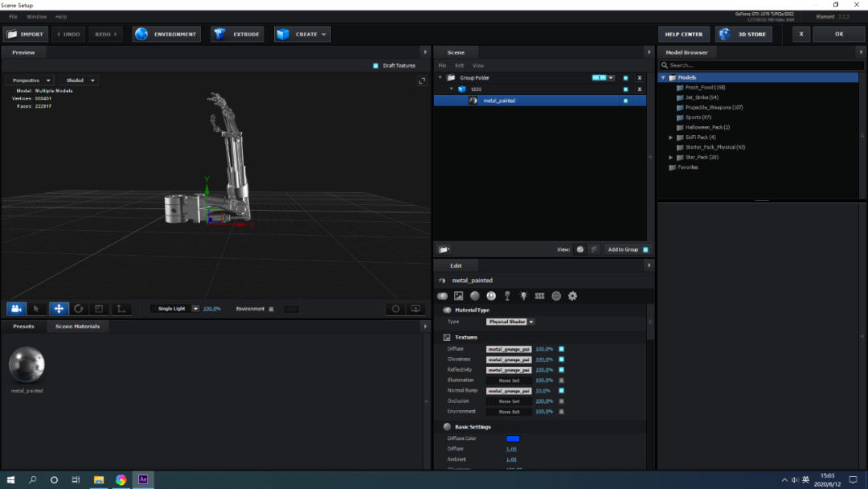
Task: Jump to Reflectivity chrome ball icon
Action: pos(491,296)
